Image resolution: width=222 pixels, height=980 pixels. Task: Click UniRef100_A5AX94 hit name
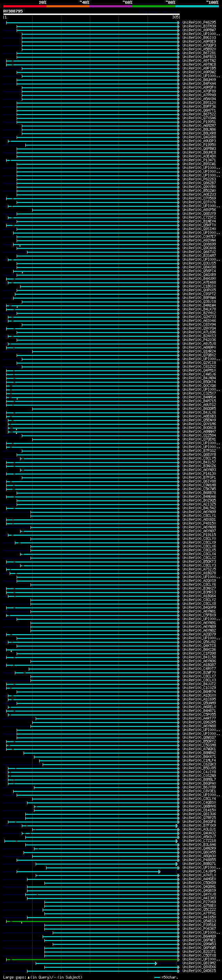[199, 99]
